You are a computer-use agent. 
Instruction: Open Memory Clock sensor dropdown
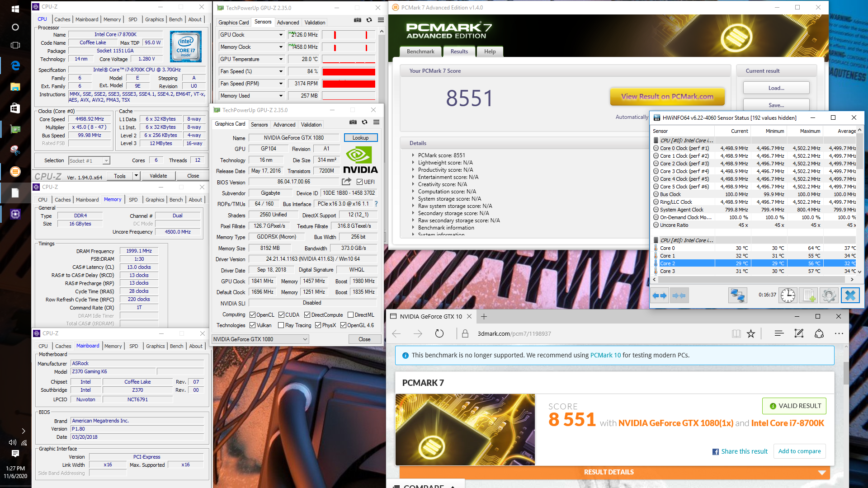[280, 47]
